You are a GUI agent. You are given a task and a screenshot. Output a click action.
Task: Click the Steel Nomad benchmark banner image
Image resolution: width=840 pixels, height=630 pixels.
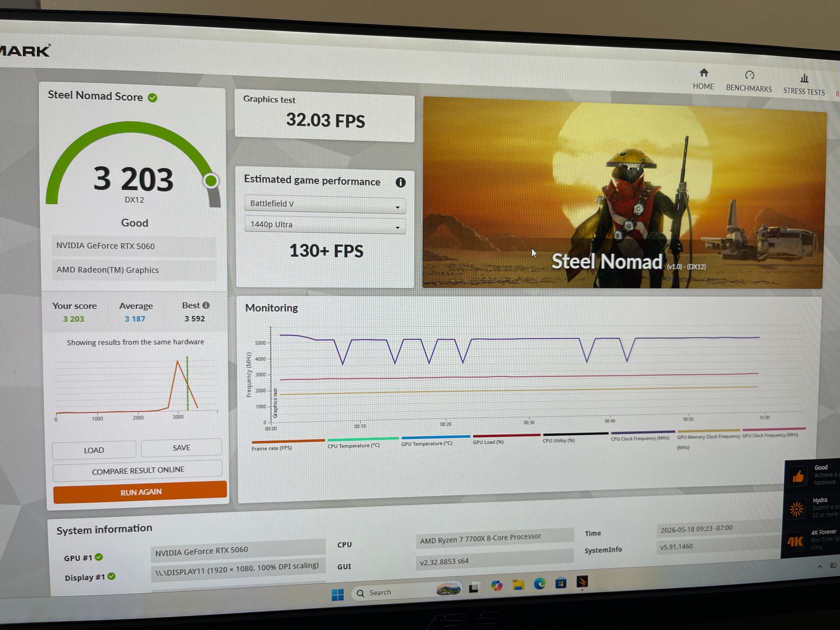[623, 193]
